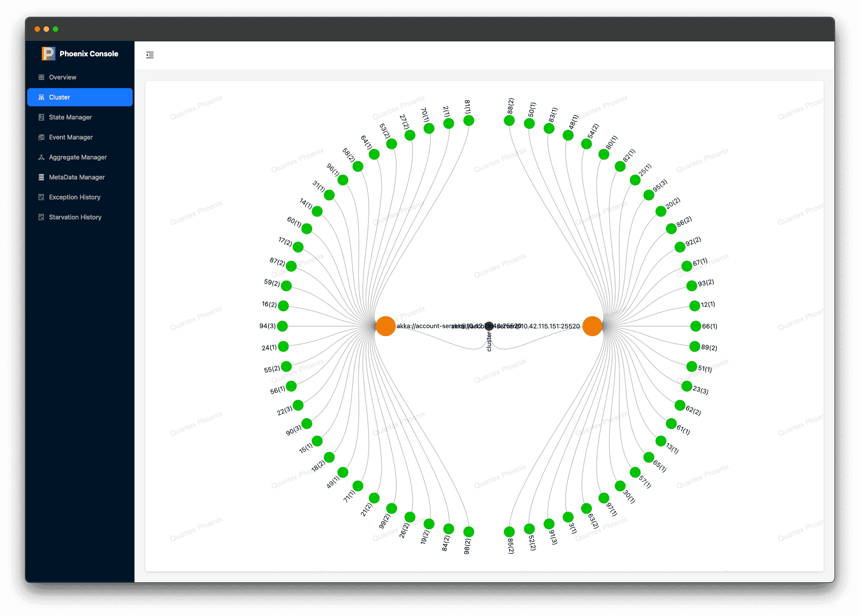Open MetaData Manager

[x=80, y=177]
